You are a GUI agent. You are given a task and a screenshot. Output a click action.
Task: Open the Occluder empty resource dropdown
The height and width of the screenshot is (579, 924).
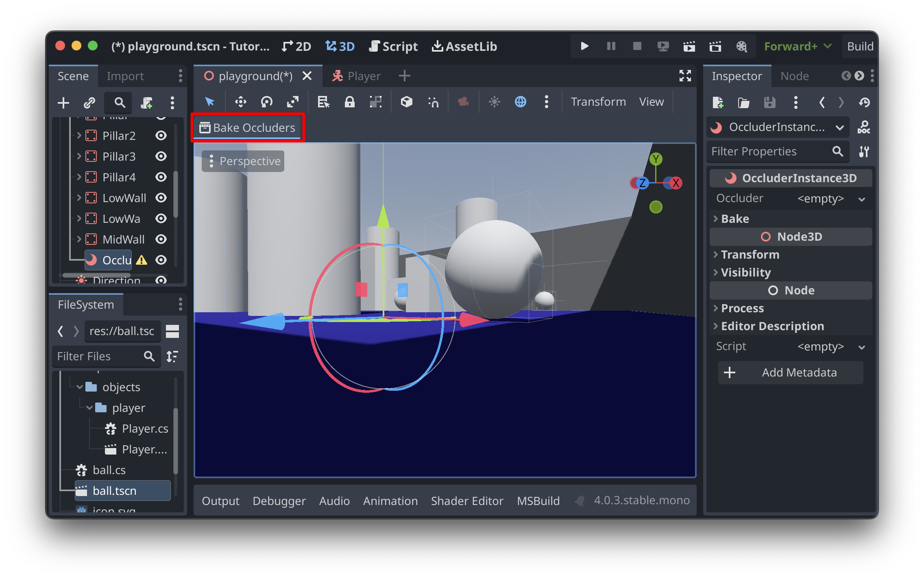click(x=862, y=199)
